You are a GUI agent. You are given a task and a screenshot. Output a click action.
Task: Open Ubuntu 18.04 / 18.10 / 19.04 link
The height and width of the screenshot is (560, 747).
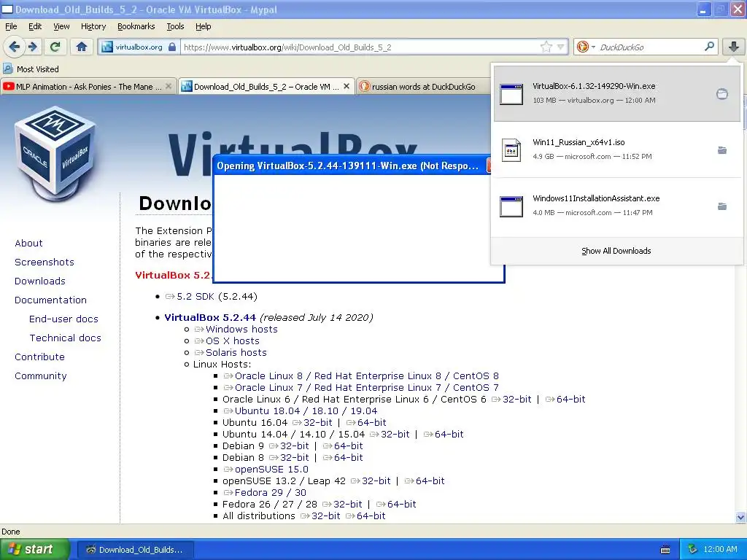point(306,411)
